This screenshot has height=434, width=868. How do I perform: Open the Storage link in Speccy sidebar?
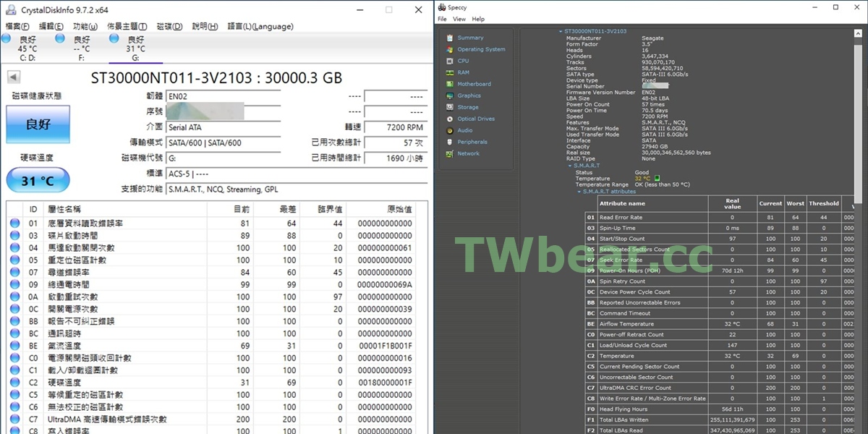(x=467, y=107)
